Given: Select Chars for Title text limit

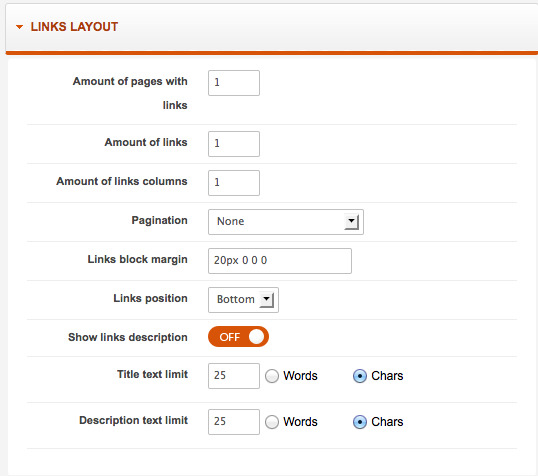Looking at the screenshot, I should (360, 376).
